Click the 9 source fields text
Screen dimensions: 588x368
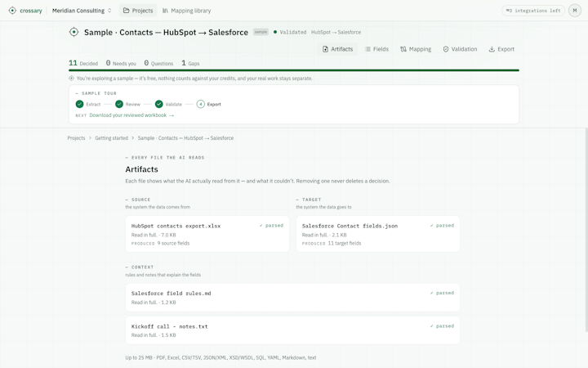[x=173, y=244]
